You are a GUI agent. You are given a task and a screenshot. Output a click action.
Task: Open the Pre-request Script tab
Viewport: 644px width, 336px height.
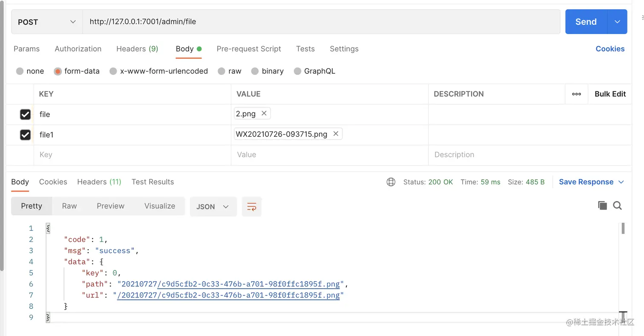click(249, 49)
